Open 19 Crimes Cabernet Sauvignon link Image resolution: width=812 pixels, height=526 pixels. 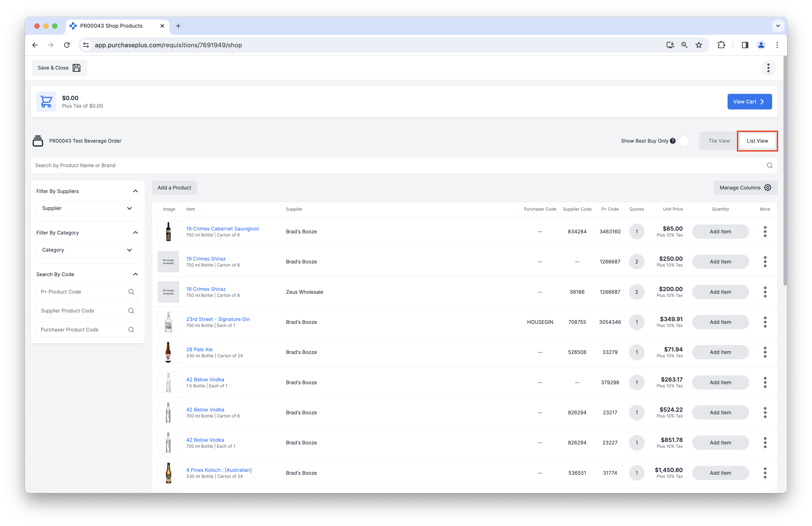click(222, 229)
